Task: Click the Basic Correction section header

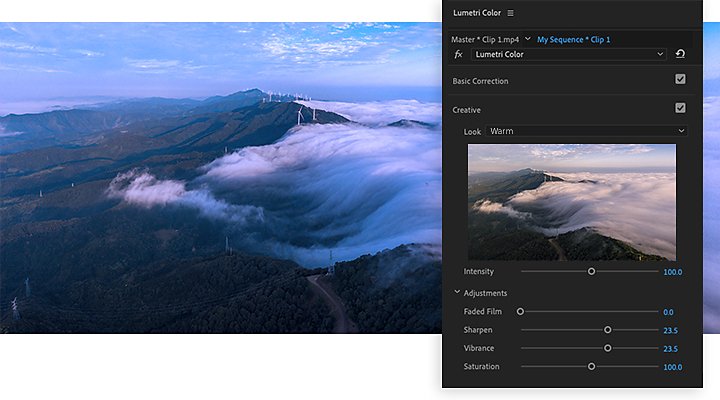Action: [480, 81]
